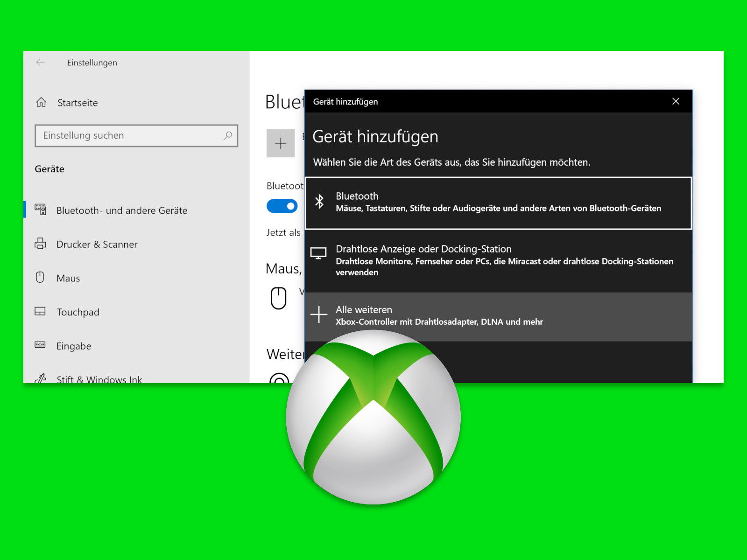
Task: Click the back arrow in Einstellungen
Action: 41,62
